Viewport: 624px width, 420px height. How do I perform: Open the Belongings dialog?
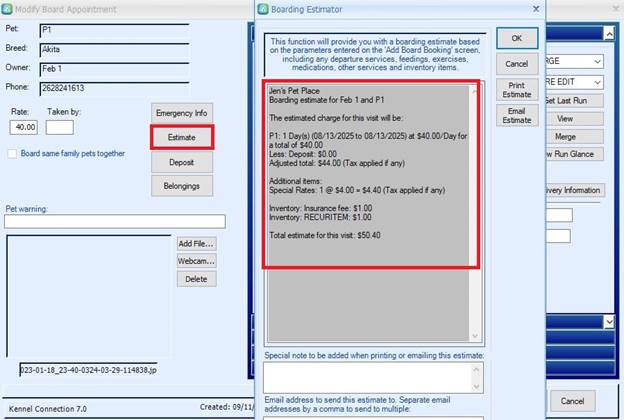[x=182, y=186]
